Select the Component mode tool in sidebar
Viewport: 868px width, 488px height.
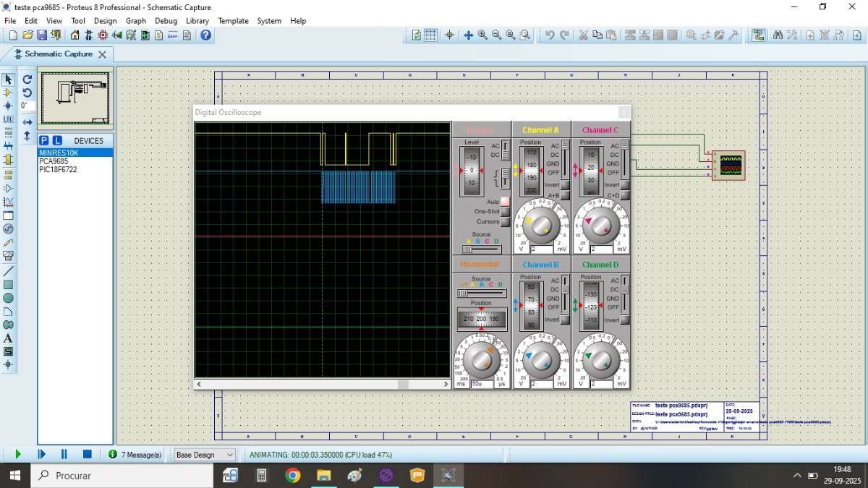(x=8, y=93)
